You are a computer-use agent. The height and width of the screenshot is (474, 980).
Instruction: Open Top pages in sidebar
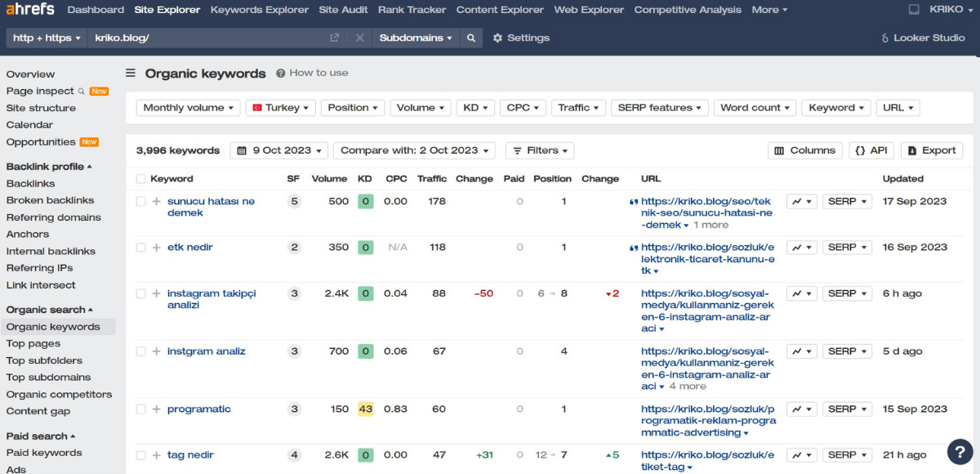33,344
